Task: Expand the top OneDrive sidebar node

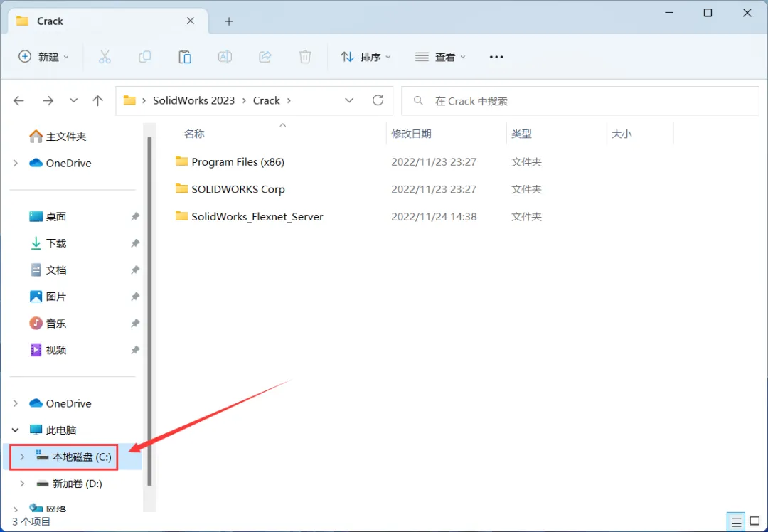Action: pos(16,163)
